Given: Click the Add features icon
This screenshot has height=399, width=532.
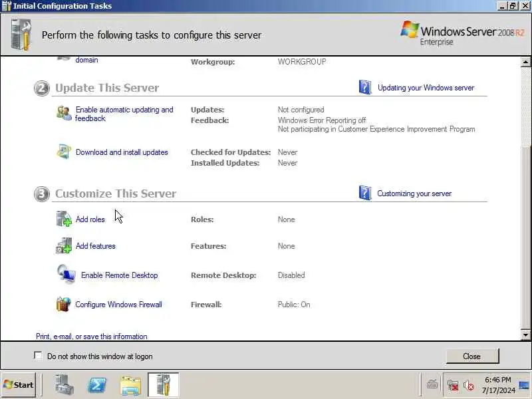Looking at the screenshot, I should pyautogui.click(x=64, y=245).
